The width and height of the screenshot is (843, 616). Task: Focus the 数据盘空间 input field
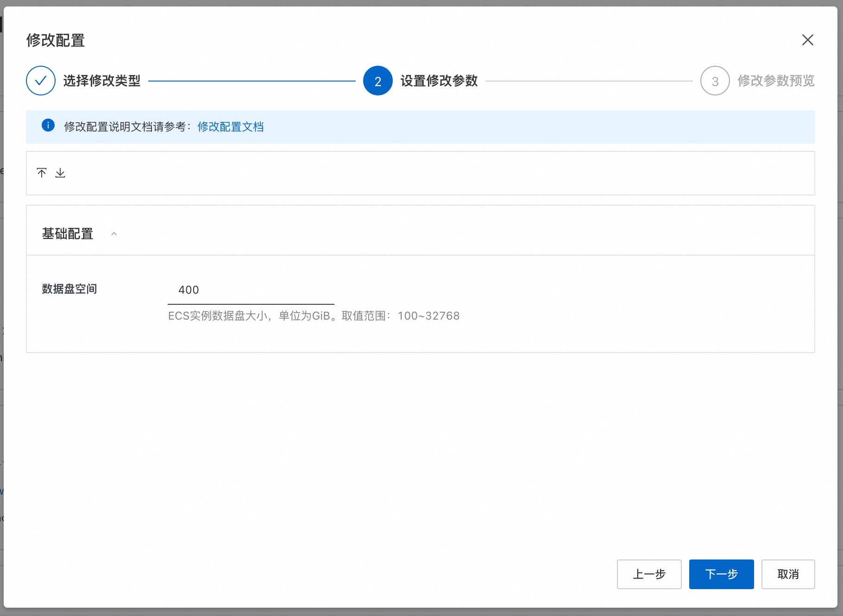[x=251, y=290]
